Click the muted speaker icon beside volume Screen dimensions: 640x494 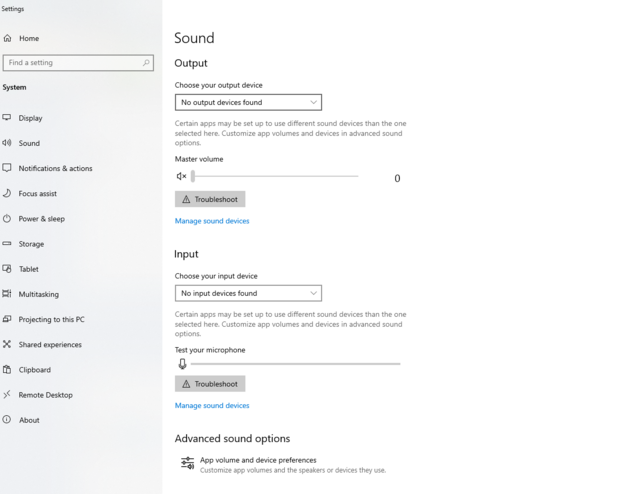coord(181,177)
